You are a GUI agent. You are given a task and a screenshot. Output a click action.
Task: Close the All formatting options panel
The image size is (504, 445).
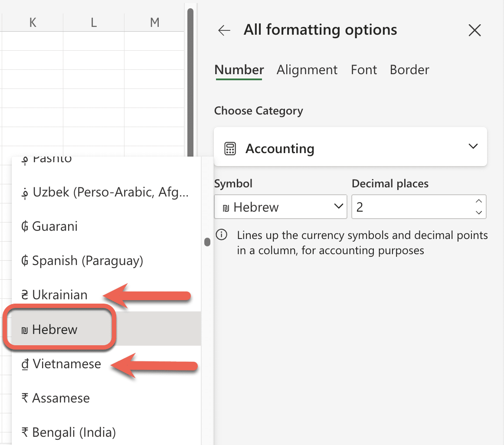pos(475,30)
